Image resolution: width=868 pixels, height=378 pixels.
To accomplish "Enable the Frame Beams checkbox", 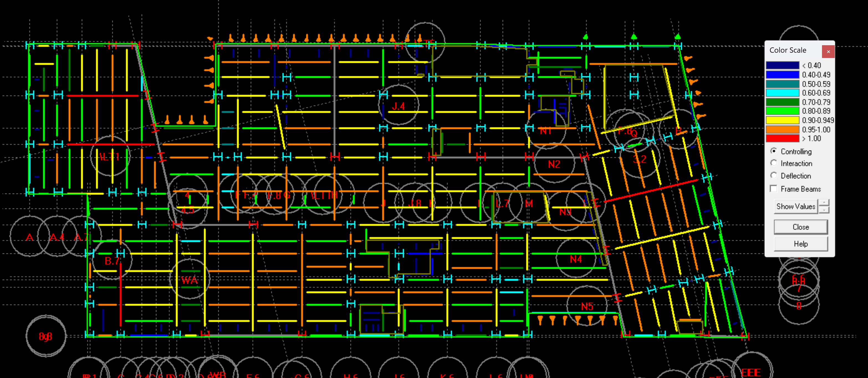I will click(x=774, y=189).
